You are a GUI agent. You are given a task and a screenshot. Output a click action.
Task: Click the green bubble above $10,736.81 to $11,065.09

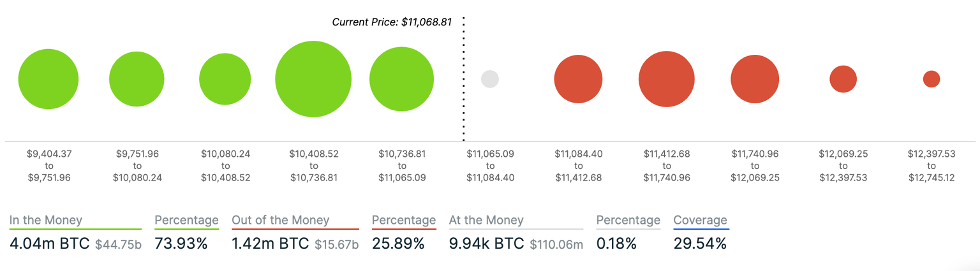[401, 79]
